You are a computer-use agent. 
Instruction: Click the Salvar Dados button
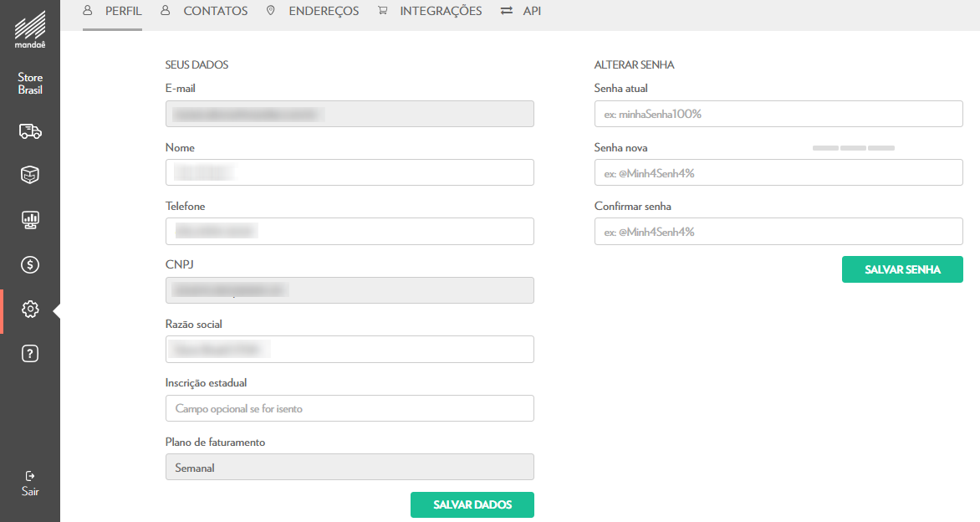(472, 505)
